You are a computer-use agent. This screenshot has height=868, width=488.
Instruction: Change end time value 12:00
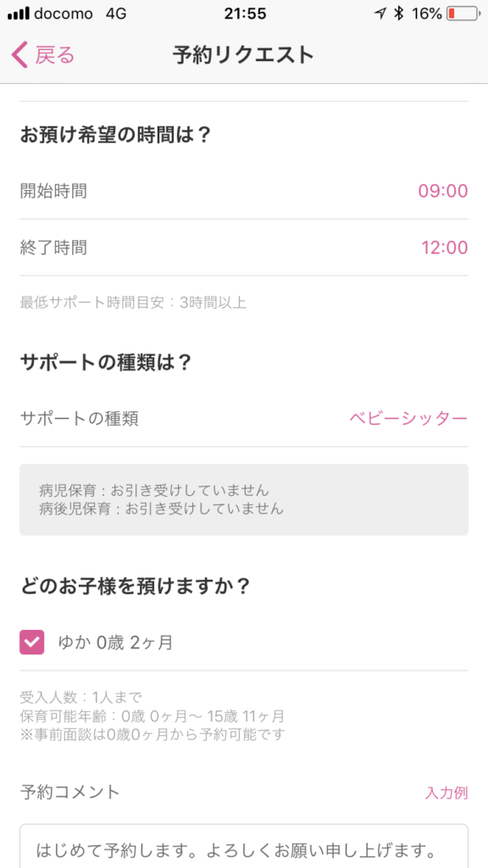point(444,248)
